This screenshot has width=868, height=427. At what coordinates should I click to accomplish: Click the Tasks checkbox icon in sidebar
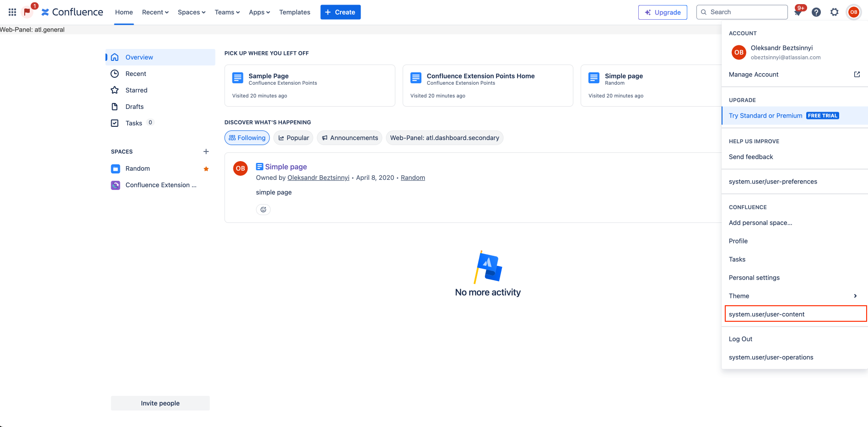point(115,123)
